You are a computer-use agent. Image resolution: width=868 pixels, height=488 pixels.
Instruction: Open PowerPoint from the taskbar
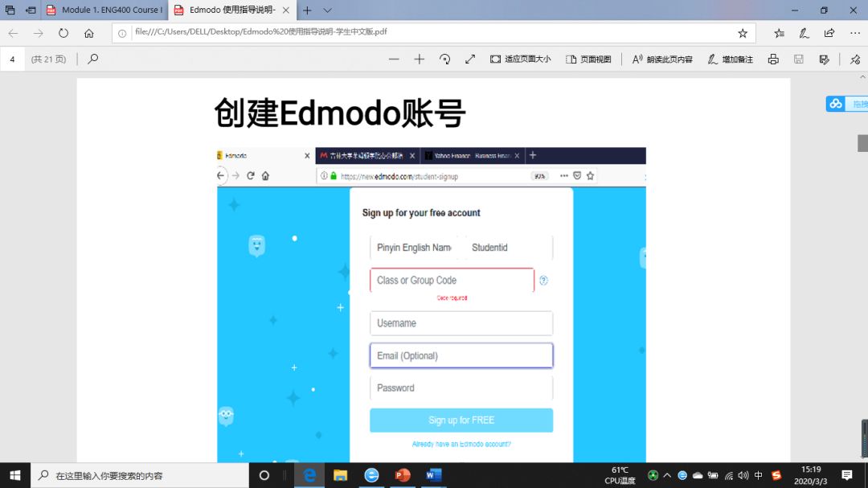[x=403, y=475]
